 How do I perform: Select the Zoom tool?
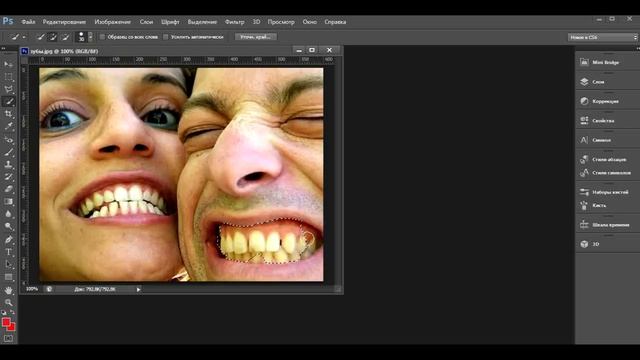tap(8, 302)
